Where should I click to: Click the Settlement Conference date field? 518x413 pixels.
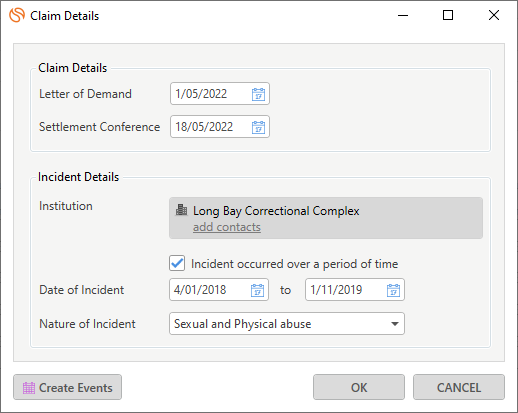(220, 127)
